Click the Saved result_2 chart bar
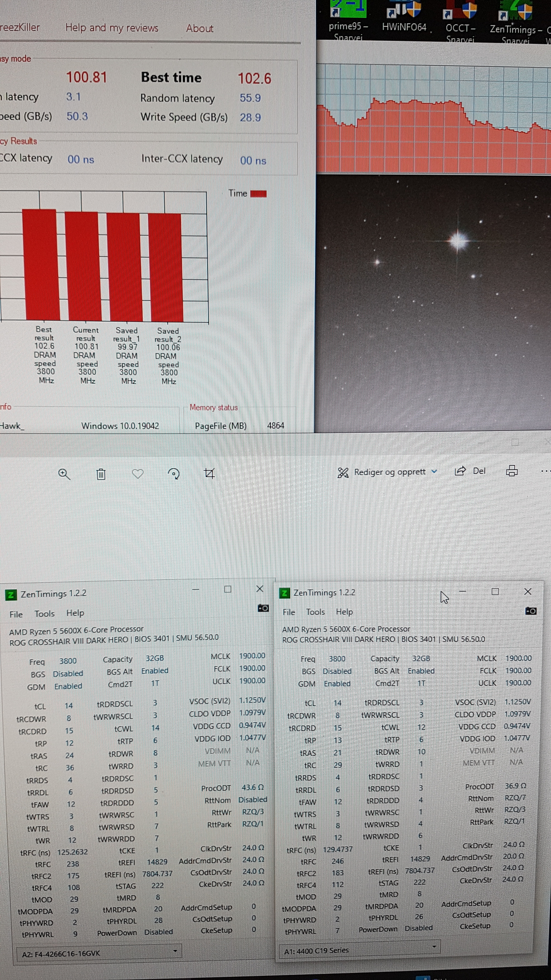Viewport: 551px width, 980px height. 165,268
